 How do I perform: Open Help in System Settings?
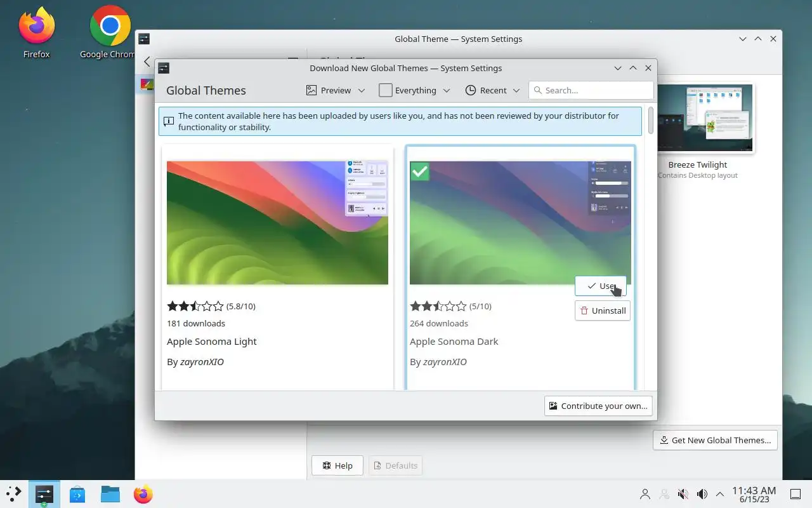pos(337,465)
